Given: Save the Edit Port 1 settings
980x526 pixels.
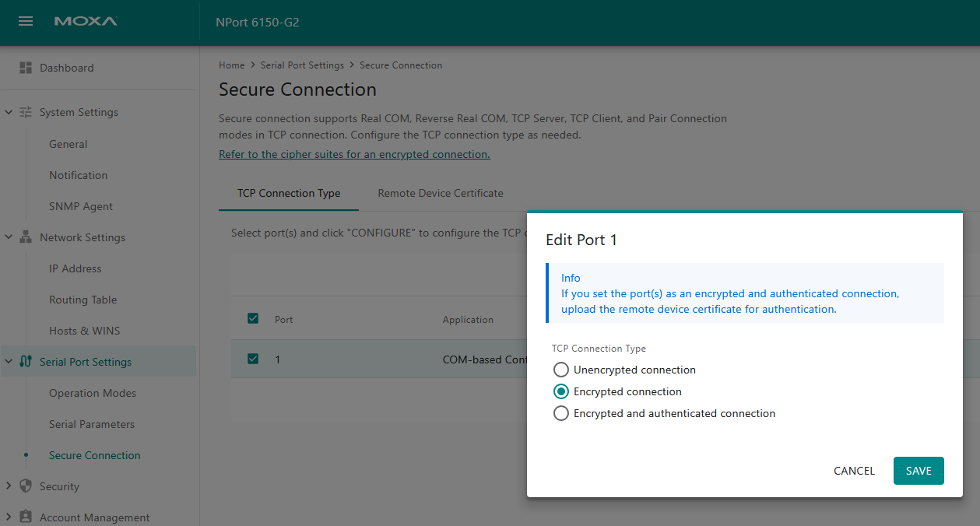Looking at the screenshot, I should click(x=918, y=471).
